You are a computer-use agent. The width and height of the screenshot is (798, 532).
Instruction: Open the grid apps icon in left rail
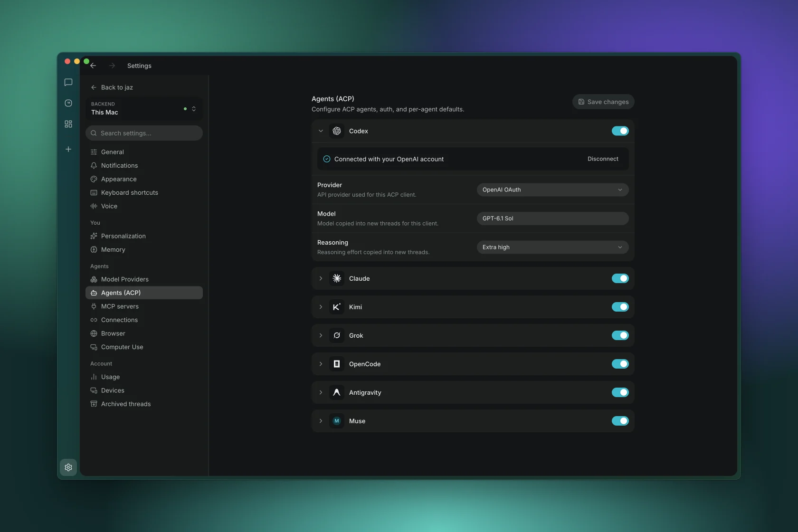68,124
